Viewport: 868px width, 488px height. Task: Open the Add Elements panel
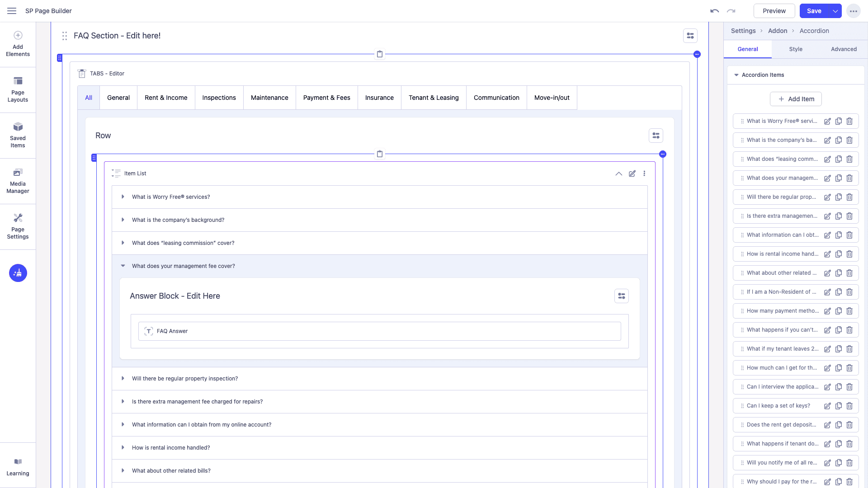coord(18,44)
